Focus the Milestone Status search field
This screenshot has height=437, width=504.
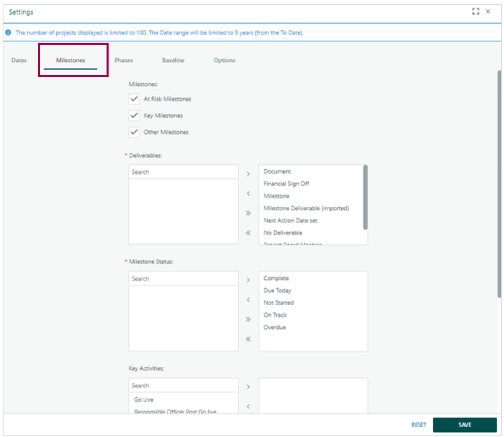click(184, 278)
